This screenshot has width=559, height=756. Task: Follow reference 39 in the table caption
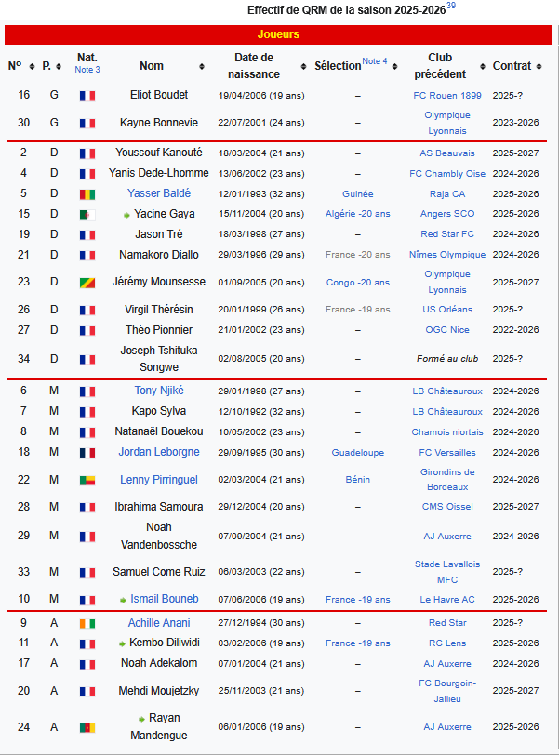click(451, 6)
